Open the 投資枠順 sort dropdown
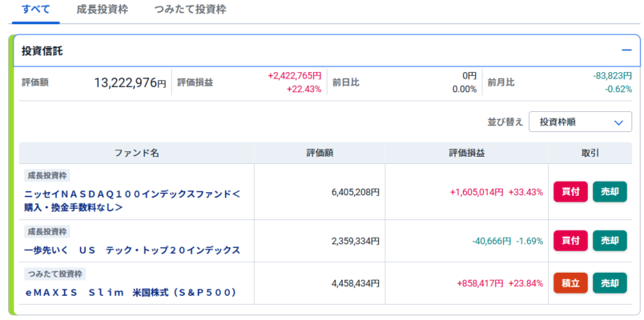This screenshot has width=644, height=320. pos(580,122)
